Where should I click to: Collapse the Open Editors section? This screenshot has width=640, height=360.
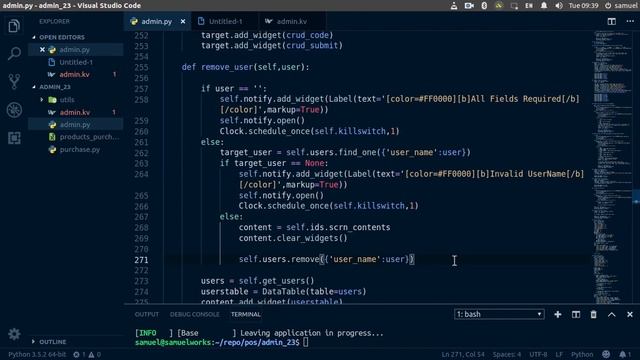pyautogui.click(x=61, y=37)
